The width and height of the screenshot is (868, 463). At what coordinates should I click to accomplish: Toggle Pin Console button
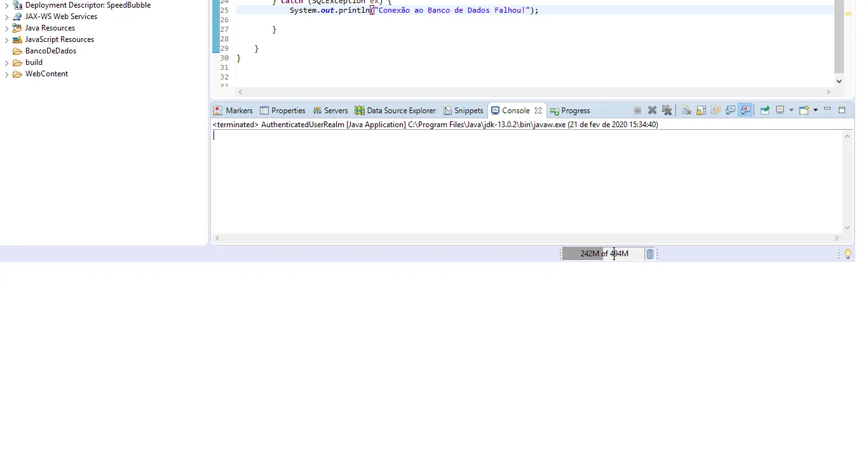(x=764, y=111)
